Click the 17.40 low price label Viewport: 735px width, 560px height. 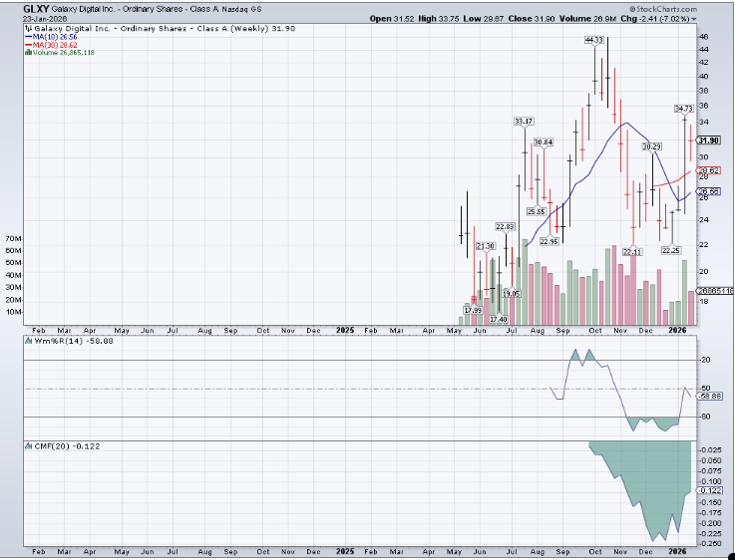[498, 318]
